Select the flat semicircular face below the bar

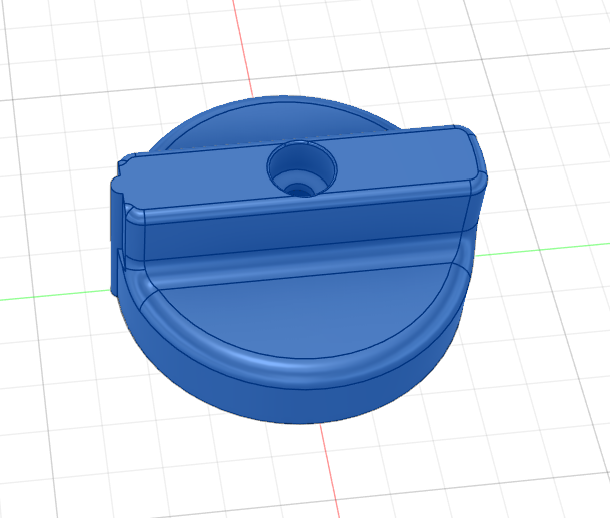coord(303,311)
